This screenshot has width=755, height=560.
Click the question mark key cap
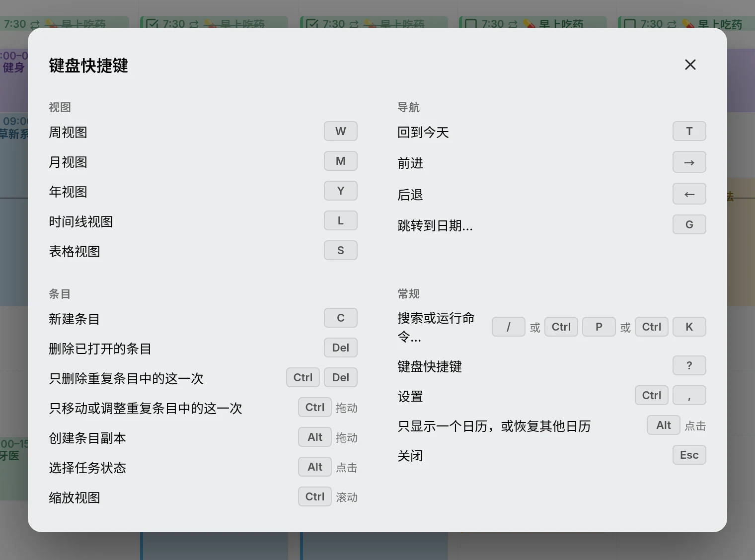(689, 366)
